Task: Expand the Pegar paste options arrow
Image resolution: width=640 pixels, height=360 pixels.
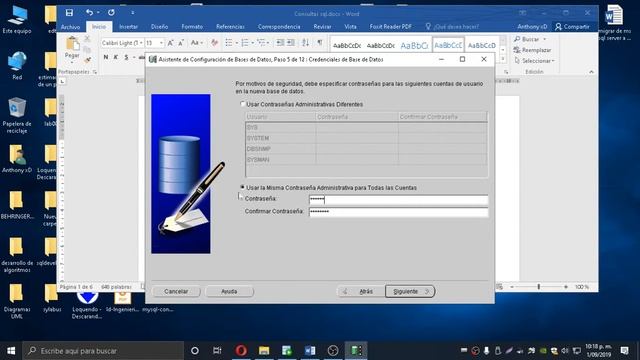Action: (x=72, y=62)
